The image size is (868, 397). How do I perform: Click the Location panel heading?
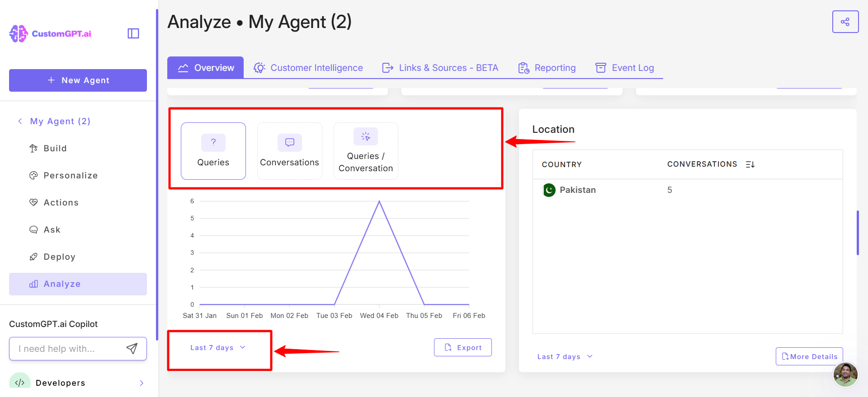[x=553, y=130]
